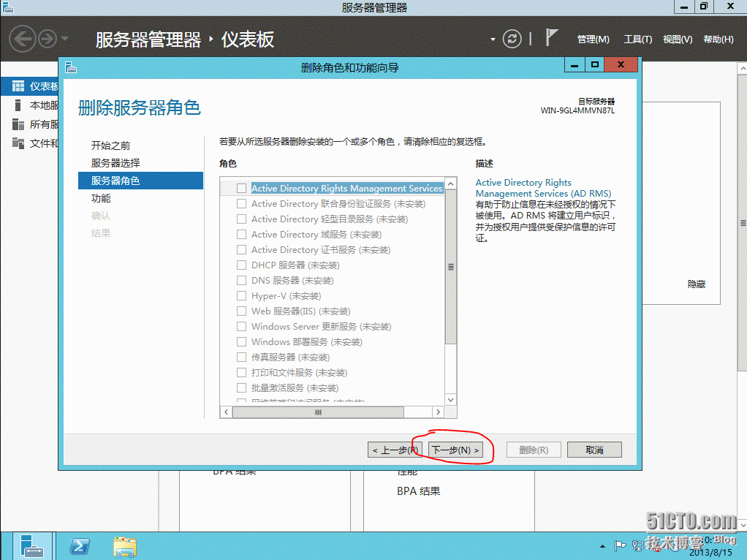Image resolution: width=747 pixels, height=560 pixels.
Task: Click roles list scroll right arrow
Action: pyautogui.click(x=439, y=412)
